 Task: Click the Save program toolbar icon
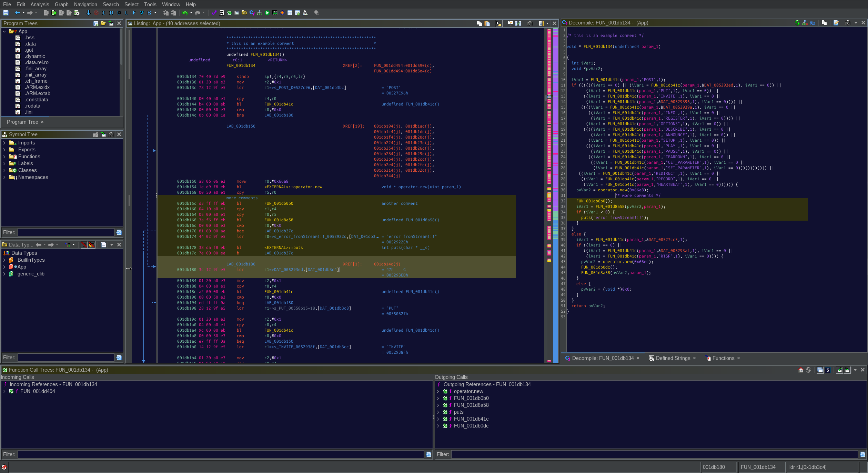pyautogui.click(x=6, y=13)
